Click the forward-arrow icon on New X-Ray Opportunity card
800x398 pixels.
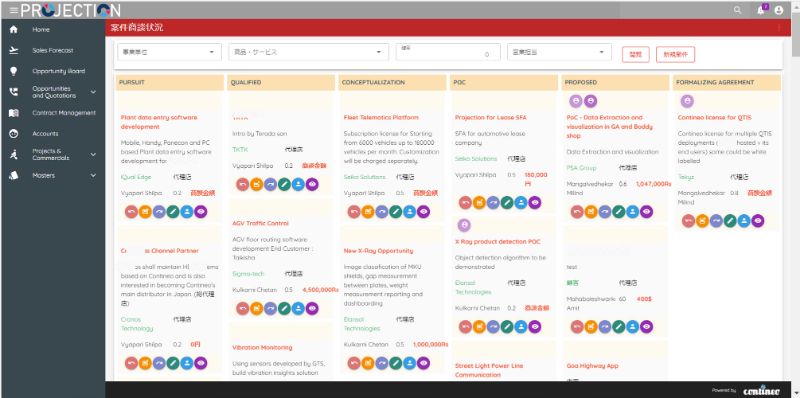pyautogui.click(x=382, y=363)
